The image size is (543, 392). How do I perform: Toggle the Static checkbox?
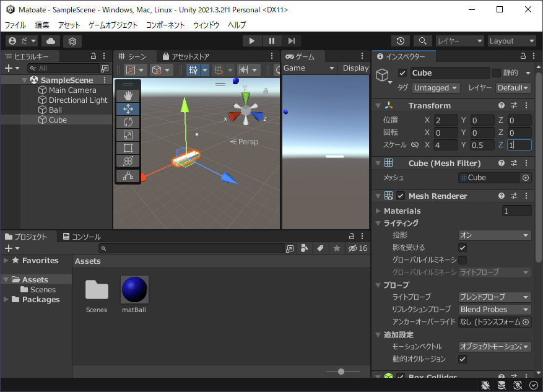pyautogui.click(x=497, y=72)
